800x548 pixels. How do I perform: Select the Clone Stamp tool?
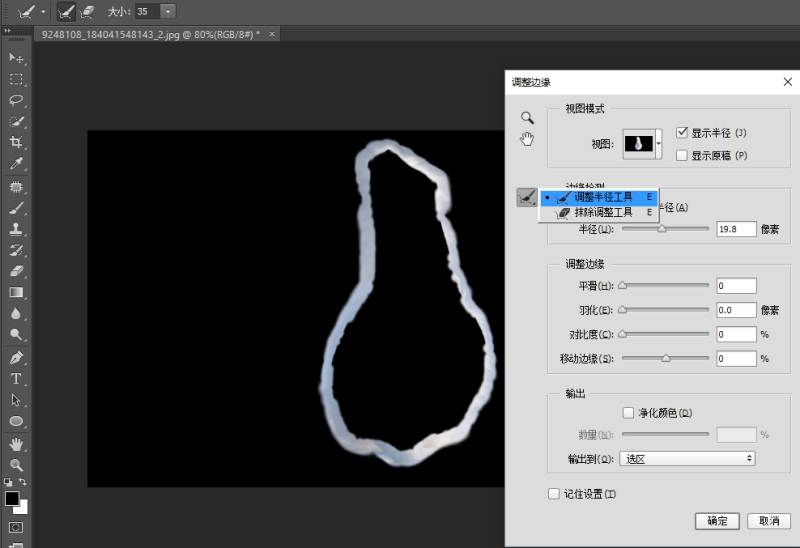pos(16,229)
